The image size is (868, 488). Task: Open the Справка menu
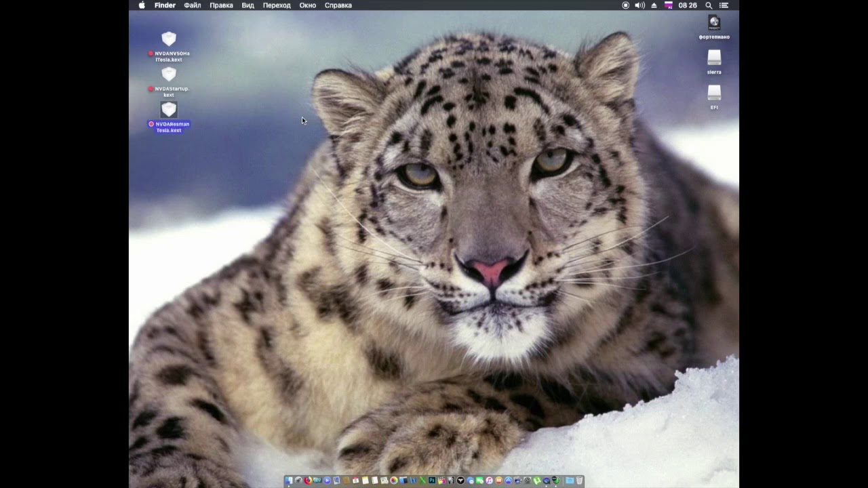click(338, 5)
